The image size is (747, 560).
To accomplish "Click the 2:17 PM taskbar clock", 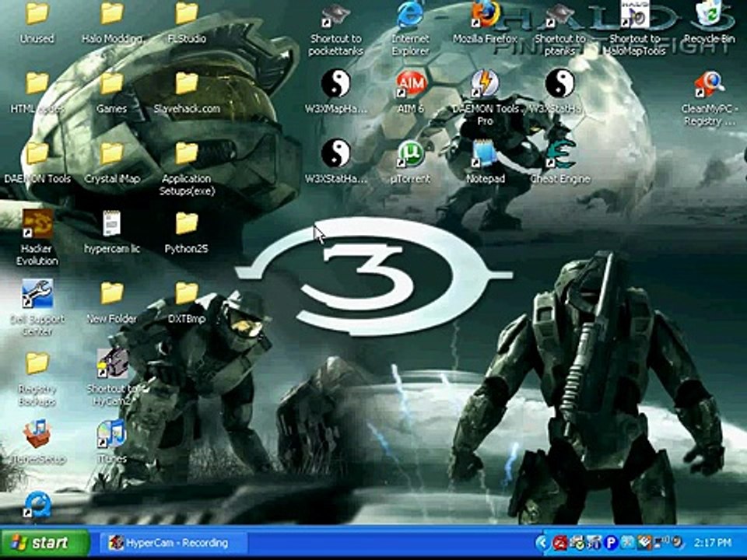I will pos(712,543).
